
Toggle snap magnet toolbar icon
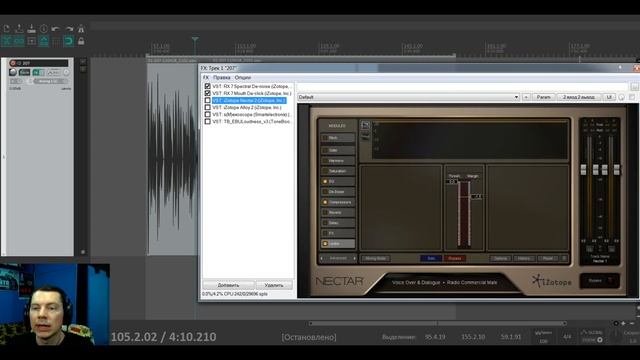coord(69,41)
